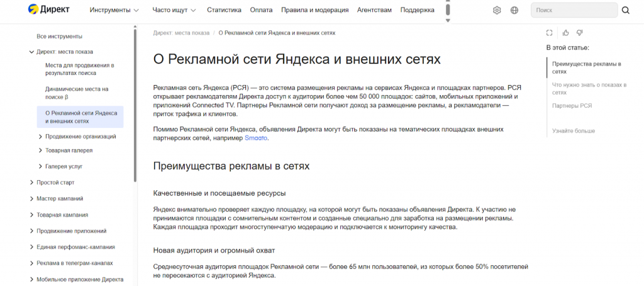Jump to Преимущества рекламы в сетях
Screen dimensions: 644x286
click(587, 67)
